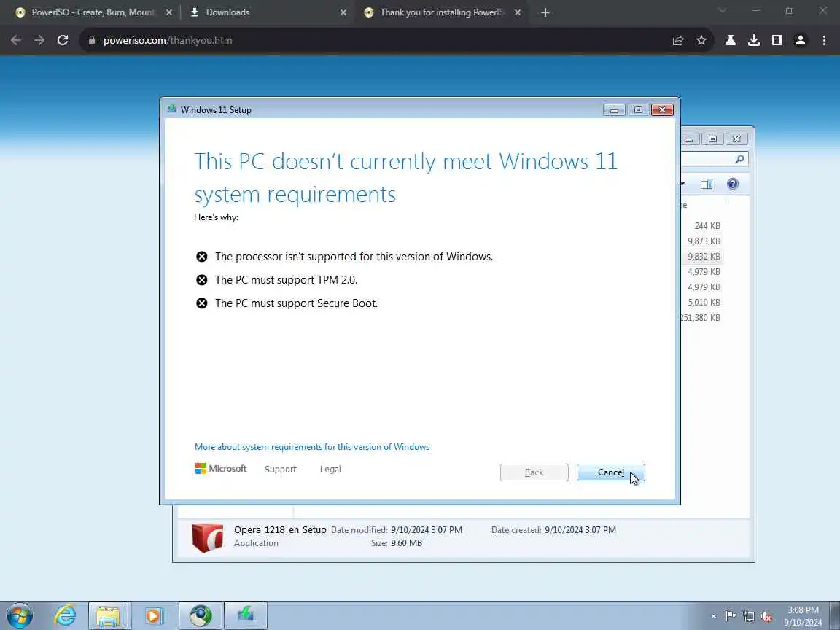Open the Chrome Labs flask icon
The height and width of the screenshot is (630, 840).
(x=730, y=40)
